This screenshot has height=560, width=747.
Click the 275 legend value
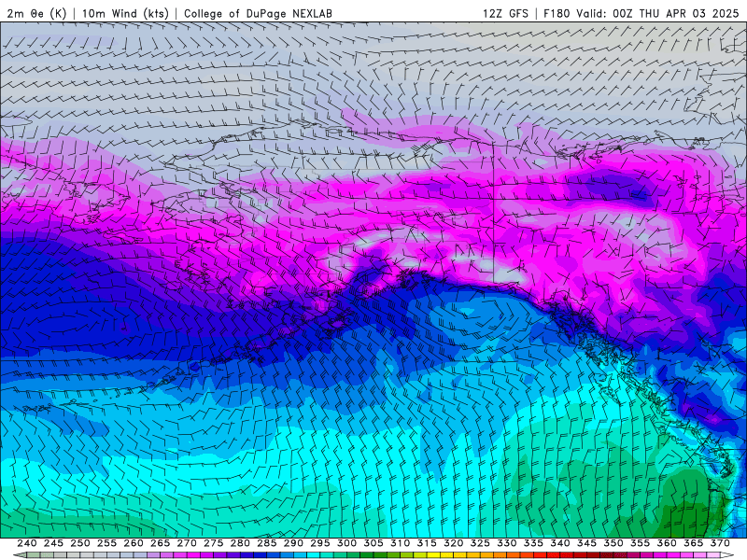[x=214, y=543]
